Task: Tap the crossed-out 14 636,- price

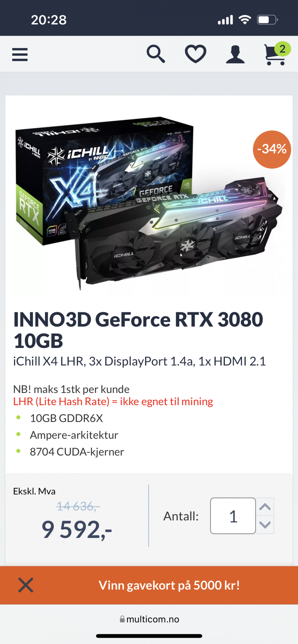Action: [78, 506]
